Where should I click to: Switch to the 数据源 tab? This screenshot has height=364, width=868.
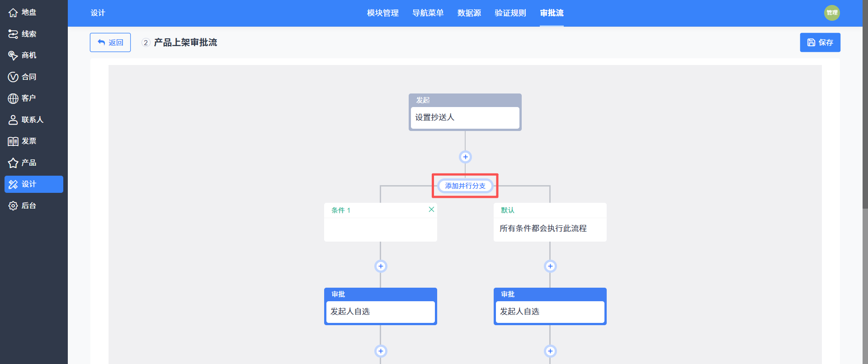tap(469, 13)
